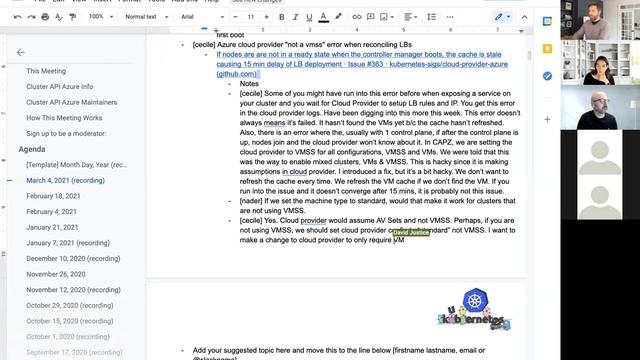The width and height of the screenshot is (640, 360).
Task: Run spell check from toolbar icon
Action: pos(59,17)
